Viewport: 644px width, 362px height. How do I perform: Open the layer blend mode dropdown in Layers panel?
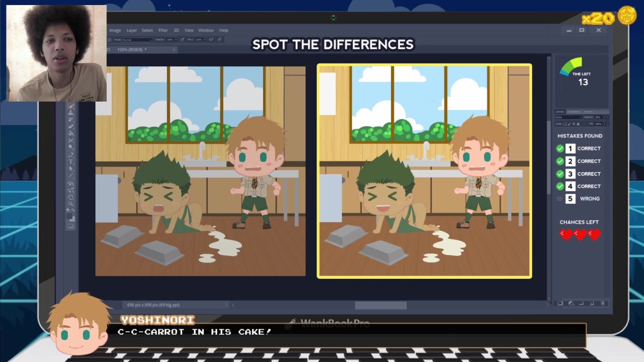(569, 117)
